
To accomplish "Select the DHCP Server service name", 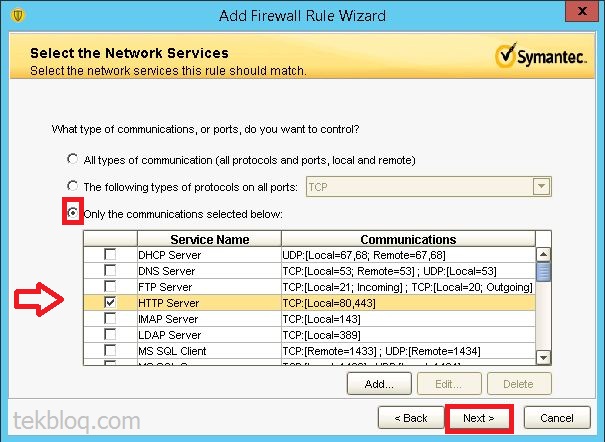I will [170, 255].
